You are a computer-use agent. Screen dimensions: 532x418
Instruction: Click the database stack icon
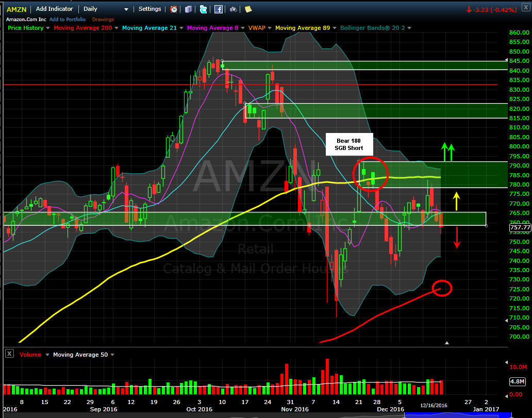[188, 9]
